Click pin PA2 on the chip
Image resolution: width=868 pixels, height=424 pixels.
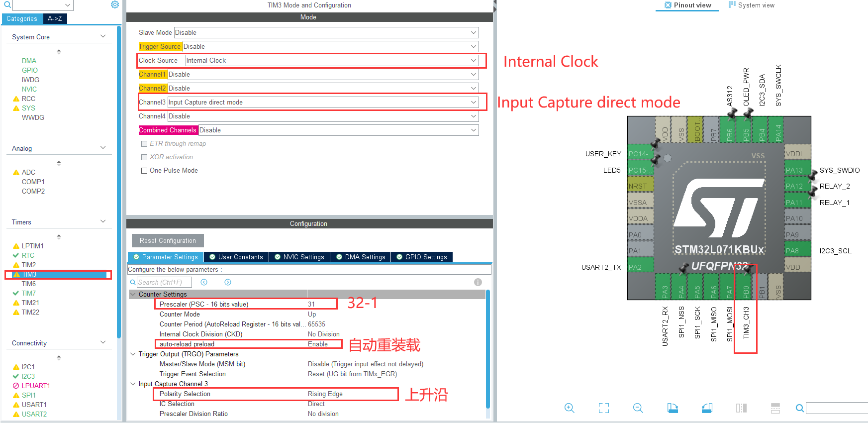(641, 267)
